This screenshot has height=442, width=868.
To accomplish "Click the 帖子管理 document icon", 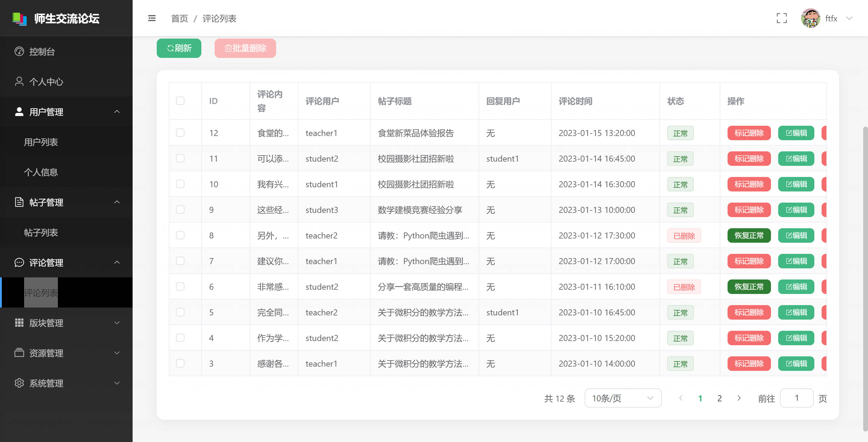I will click(x=19, y=202).
